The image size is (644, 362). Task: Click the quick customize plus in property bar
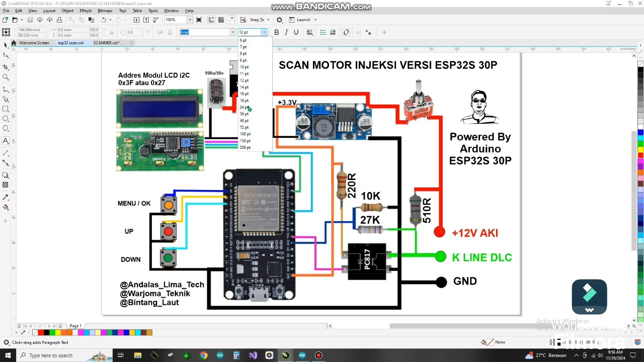coord(384,32)
